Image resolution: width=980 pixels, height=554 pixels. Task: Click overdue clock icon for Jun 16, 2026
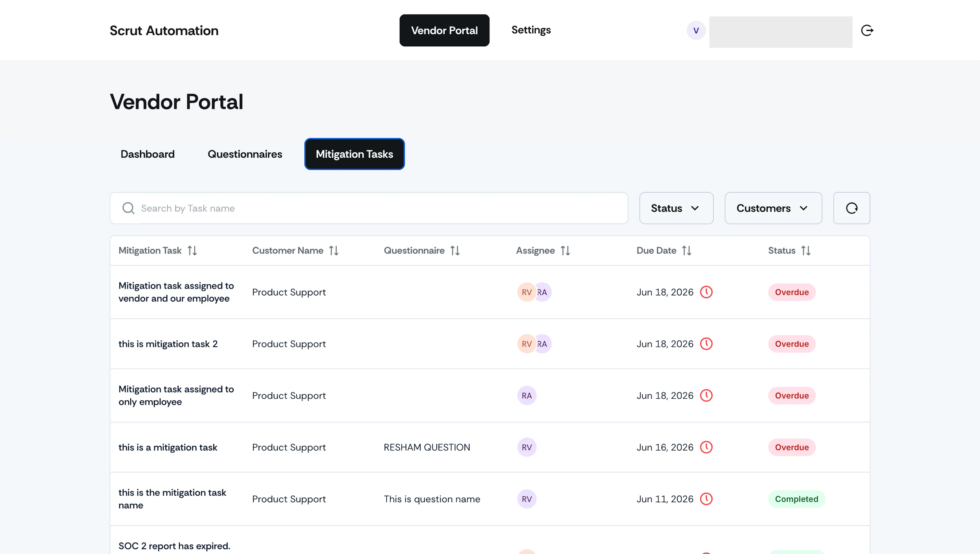[x=706, y=447]
